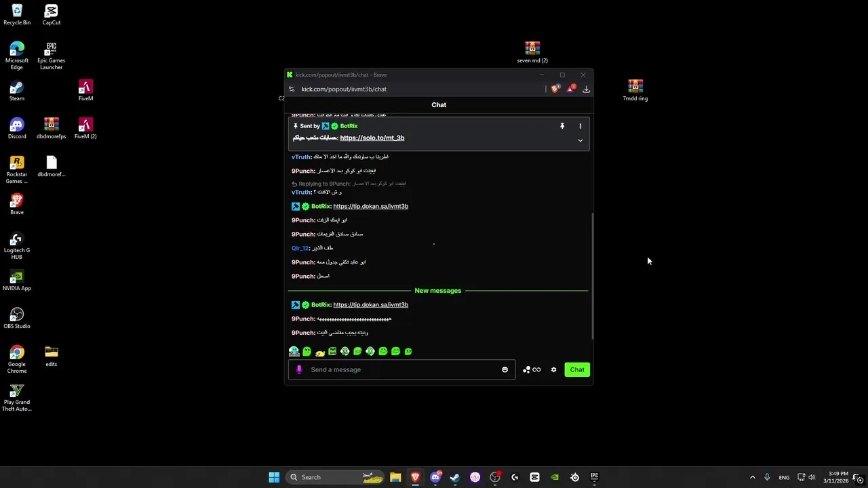Open volume control in system tray

pyautogui.click(x=812, y=477)
